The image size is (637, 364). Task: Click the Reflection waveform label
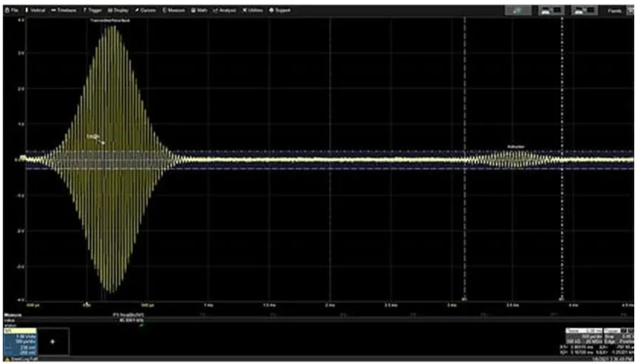516,146
